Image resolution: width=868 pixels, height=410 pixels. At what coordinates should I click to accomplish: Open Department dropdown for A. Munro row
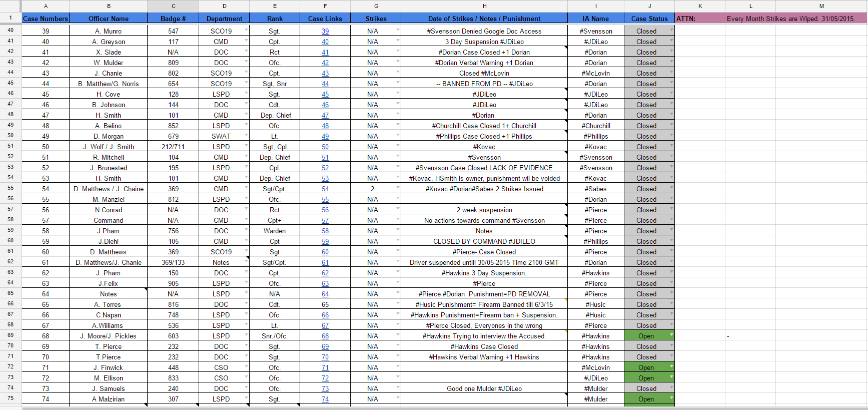point(246,30)
